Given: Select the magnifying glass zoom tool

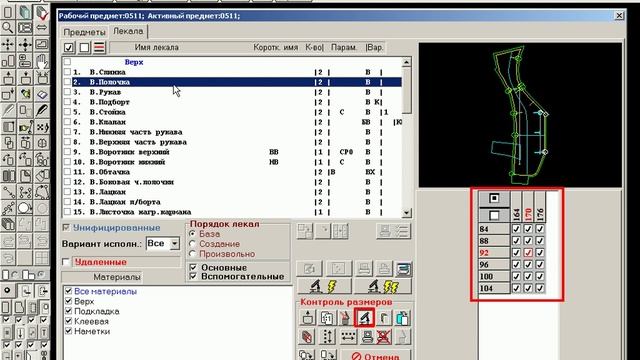Looking at the screenshot, I should tap(8, 28).
